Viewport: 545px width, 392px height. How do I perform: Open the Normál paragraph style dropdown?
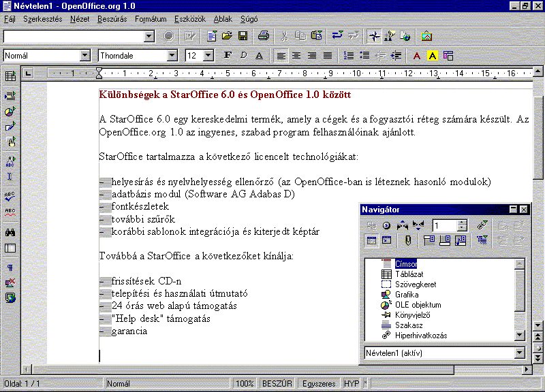84,56
